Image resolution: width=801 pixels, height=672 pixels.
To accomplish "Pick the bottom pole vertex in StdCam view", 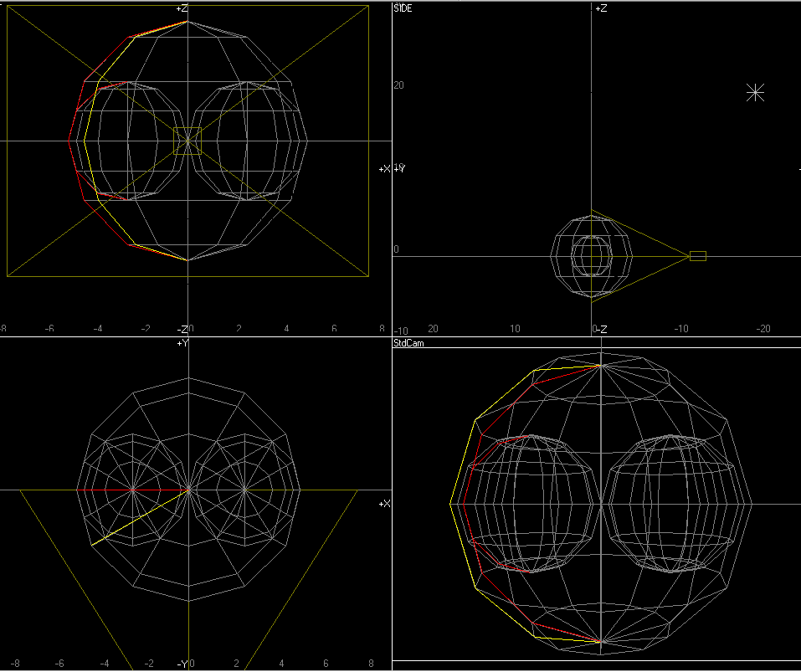I will 601,642.
